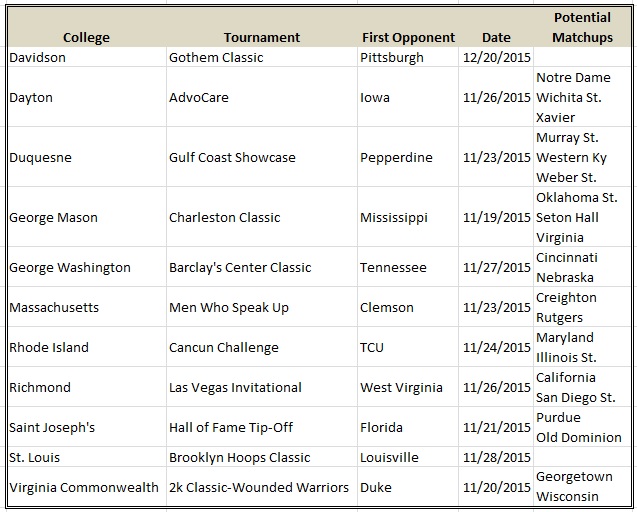Viewport: 637px width, 512px height.
Task: Select the Gulf Coast Showcase cell
Action: pyautogui.click(x=232, y=157)
